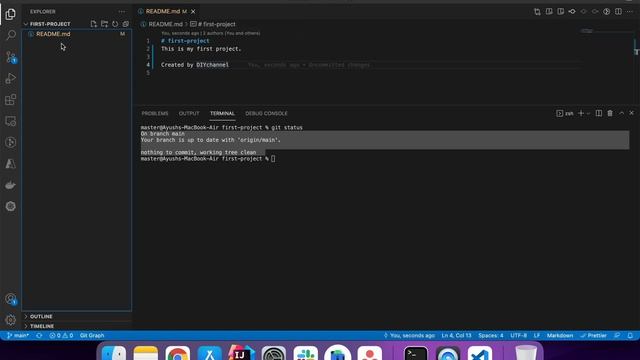Open the Run and Debug view
Screen dimensions: 640x360
coord(11,78)
